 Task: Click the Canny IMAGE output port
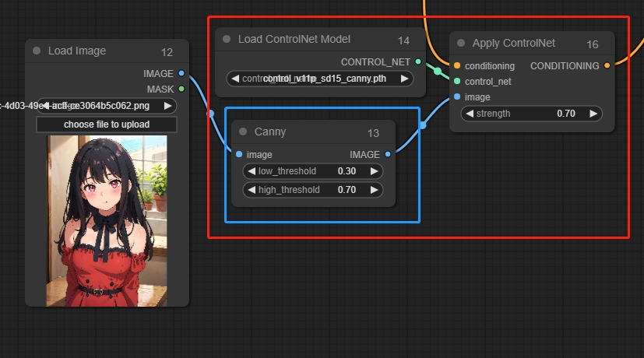point(388,154)
